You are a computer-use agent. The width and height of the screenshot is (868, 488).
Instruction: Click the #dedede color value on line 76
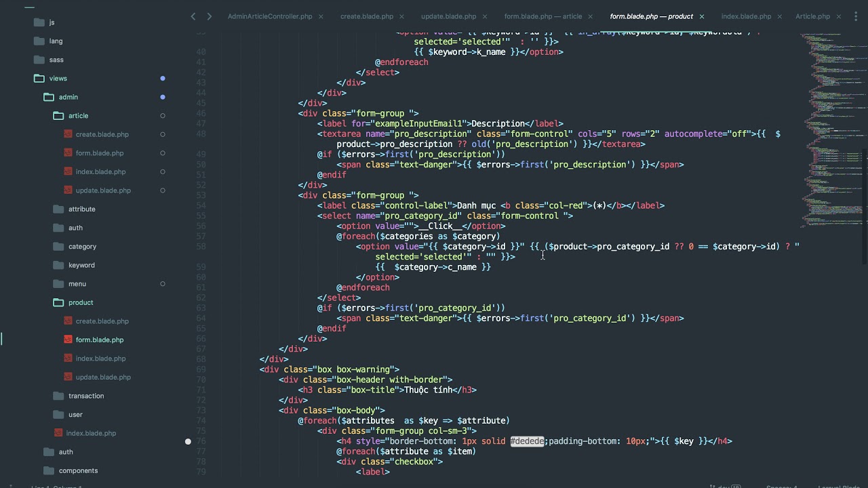[527, 441]
